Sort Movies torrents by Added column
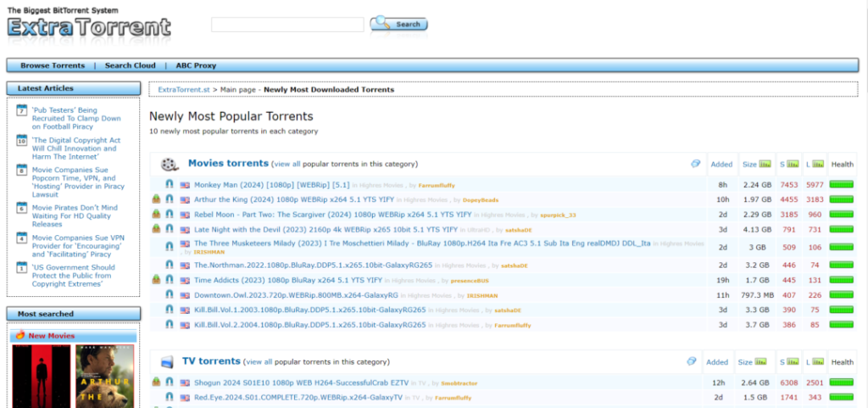 (722, 165)
